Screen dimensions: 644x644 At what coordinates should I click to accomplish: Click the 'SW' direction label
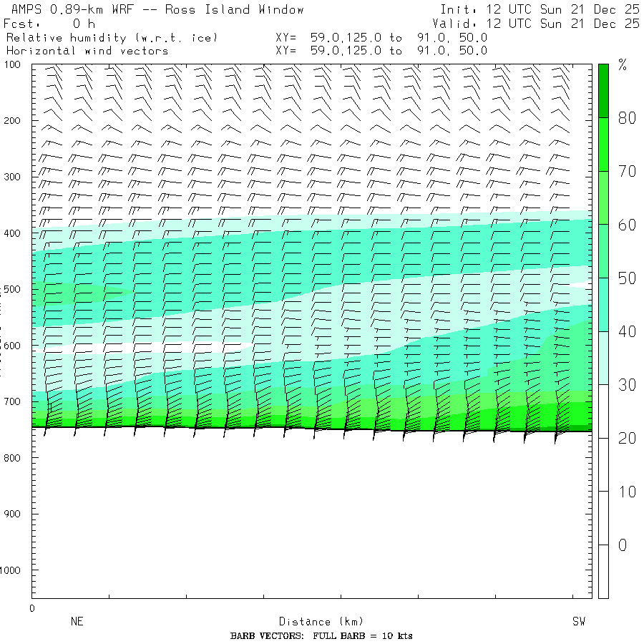click(x=579, y=621)
